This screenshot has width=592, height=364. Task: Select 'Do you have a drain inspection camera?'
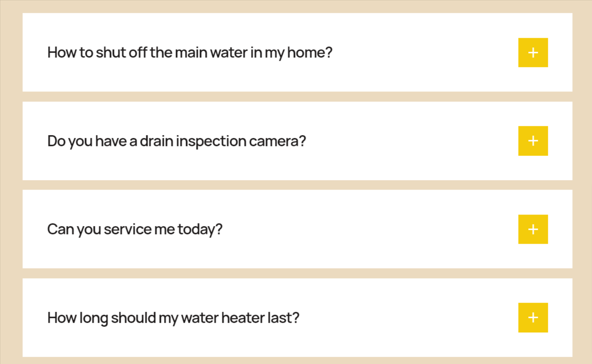[177, 141]
